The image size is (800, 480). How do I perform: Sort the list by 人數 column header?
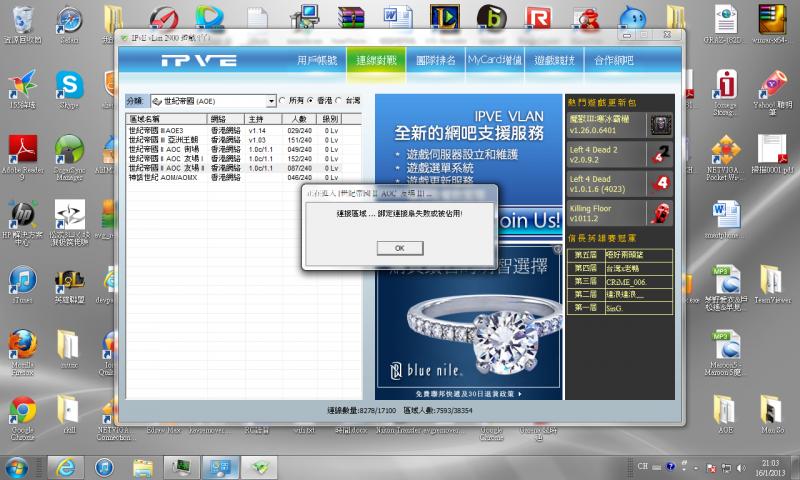coord(301,119)
